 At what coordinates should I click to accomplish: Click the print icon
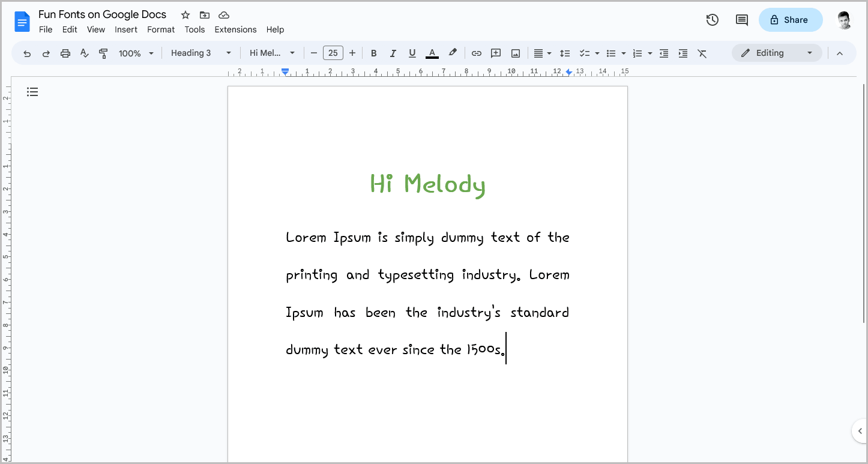click(65, 53)
